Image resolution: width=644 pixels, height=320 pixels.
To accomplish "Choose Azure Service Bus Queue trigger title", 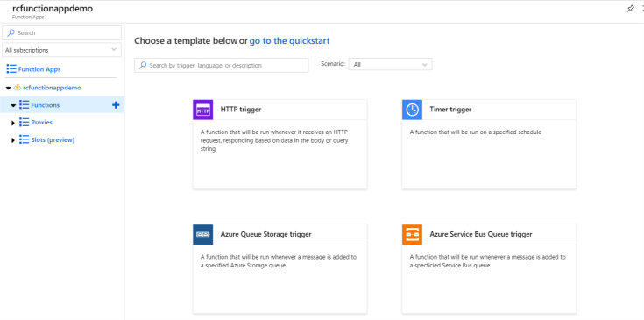I will pos(481,234).
